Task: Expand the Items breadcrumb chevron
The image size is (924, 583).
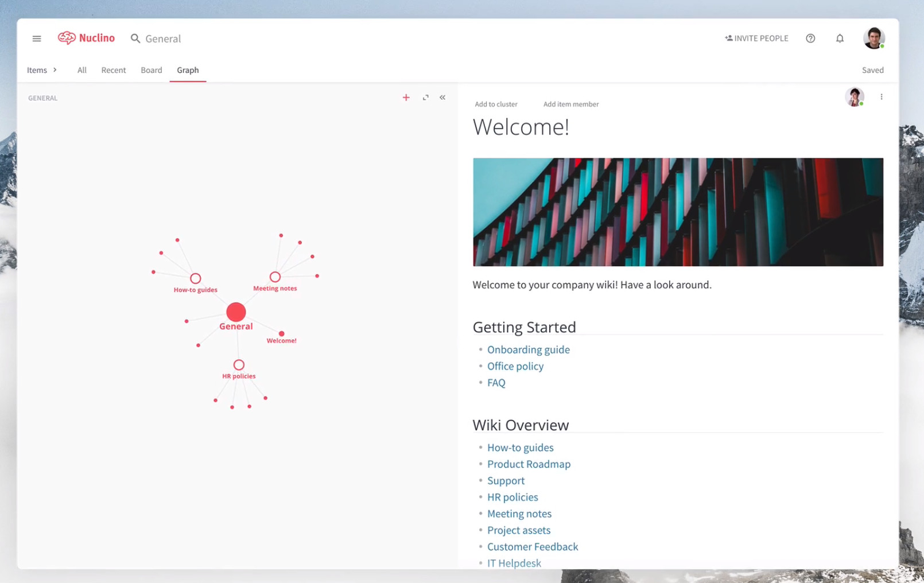Action: pyautogui.click(x=55, y=70)
